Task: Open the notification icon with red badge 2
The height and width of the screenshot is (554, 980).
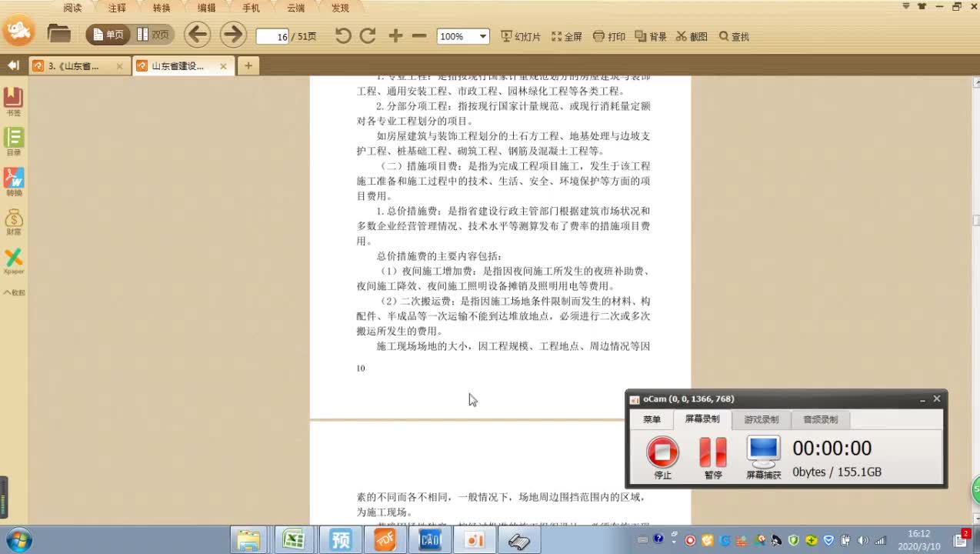Action: coord(962,539)
